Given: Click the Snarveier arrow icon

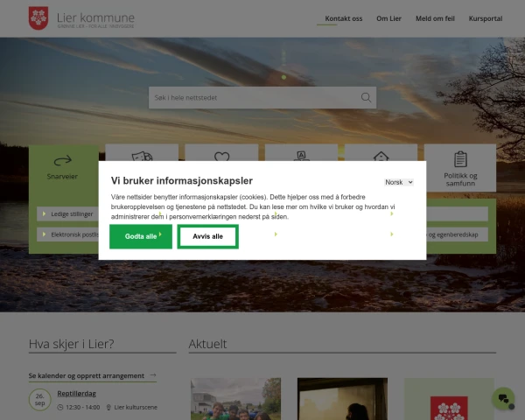Looking at the screenshot, I should pyautogui.click(x=63, y=160).
